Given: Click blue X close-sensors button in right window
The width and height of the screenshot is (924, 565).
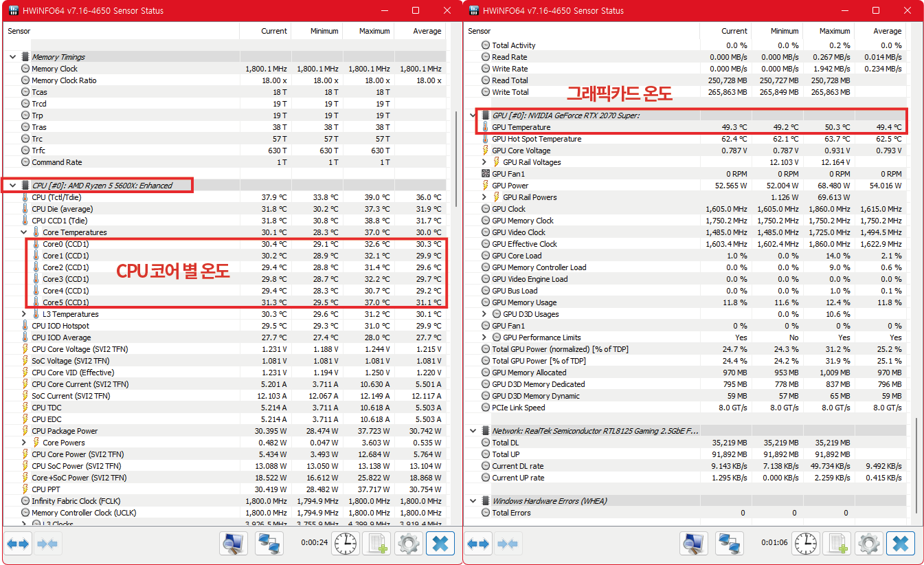Looking at the screenshot, I should tap(900, 544).
